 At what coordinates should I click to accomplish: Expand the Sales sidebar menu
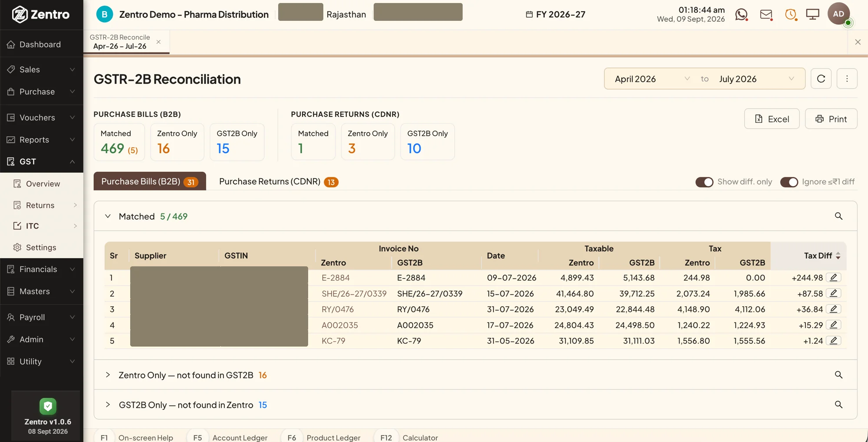click(x=41, y=69)
